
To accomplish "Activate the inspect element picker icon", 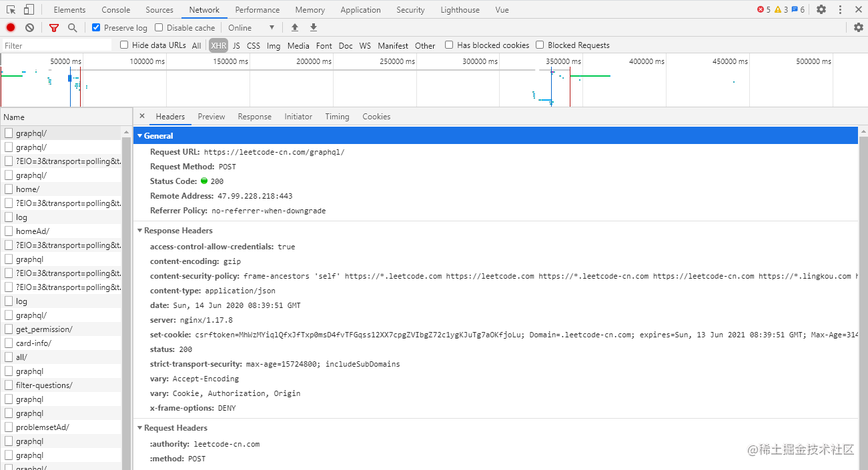I will pyautogui.click(x=11, y=9).
